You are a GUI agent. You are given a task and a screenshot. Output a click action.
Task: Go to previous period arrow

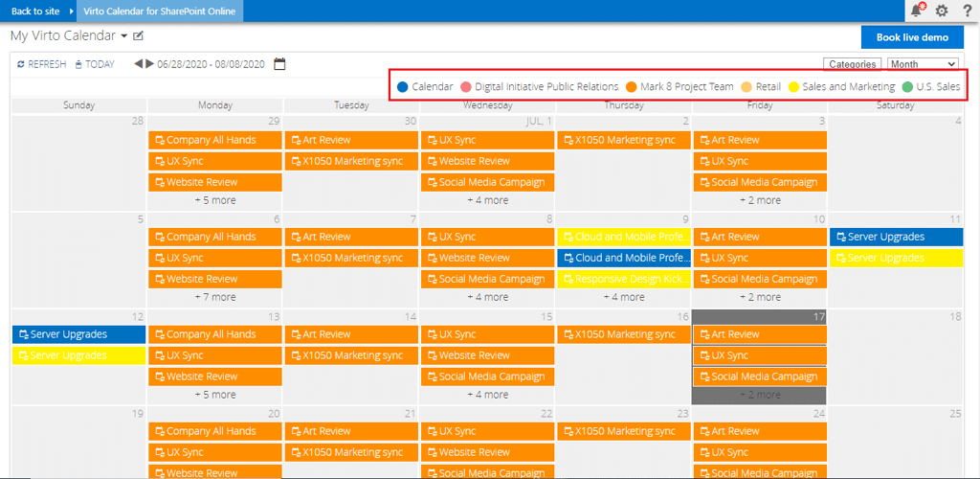click(x=139, y=64)
